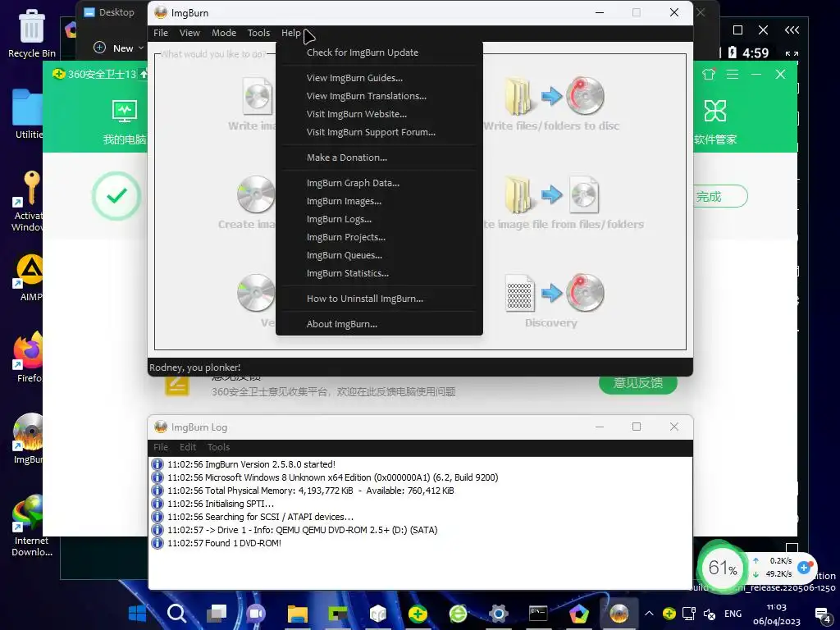Click green 意见反馈 button in 360 window
The width and height of the screenshot is (840, 630).
[x=638, y=384]
